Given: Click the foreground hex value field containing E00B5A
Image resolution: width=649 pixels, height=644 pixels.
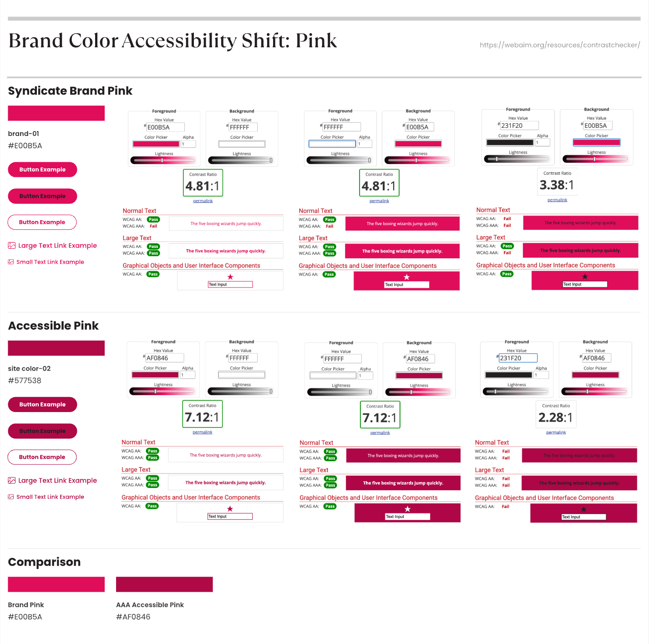Looking at the screenshot, I should (165, 127).
